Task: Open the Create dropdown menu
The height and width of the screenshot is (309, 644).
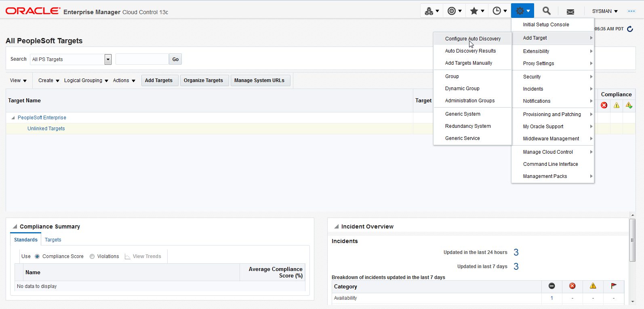Action: [48, 80]
